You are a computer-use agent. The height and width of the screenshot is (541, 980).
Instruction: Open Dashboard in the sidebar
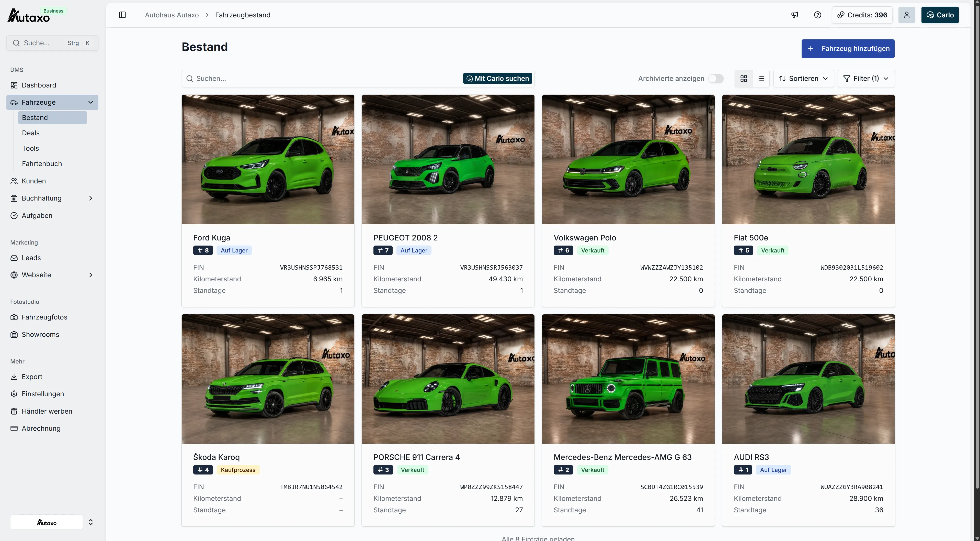click(x=52, y=85)
